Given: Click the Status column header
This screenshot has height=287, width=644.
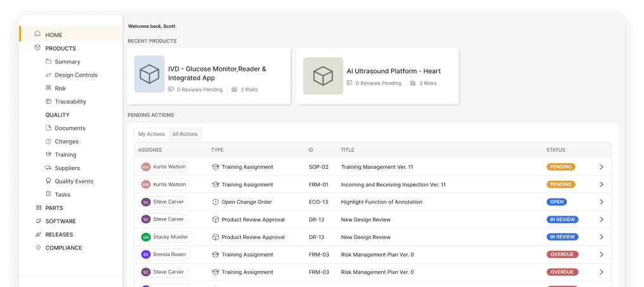Looking at the screenshot, I should pos(555,150).
